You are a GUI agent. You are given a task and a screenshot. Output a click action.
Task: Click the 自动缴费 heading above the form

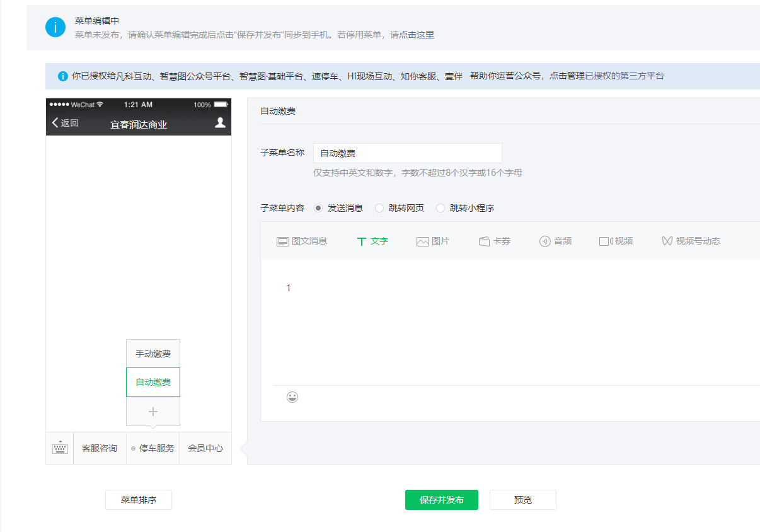pyautogui.click(x=278, y=111)
